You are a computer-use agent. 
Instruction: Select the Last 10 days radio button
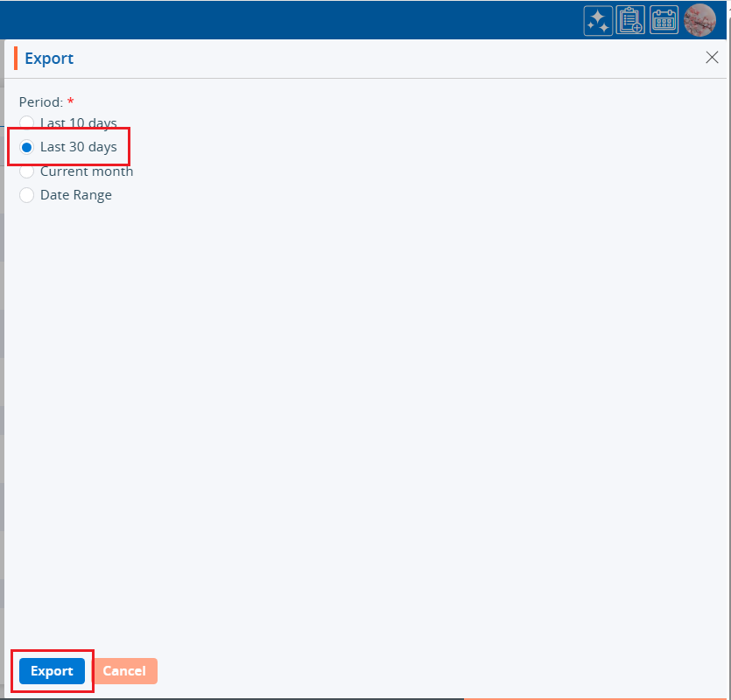pyautogui.click(x=27, y=123)
